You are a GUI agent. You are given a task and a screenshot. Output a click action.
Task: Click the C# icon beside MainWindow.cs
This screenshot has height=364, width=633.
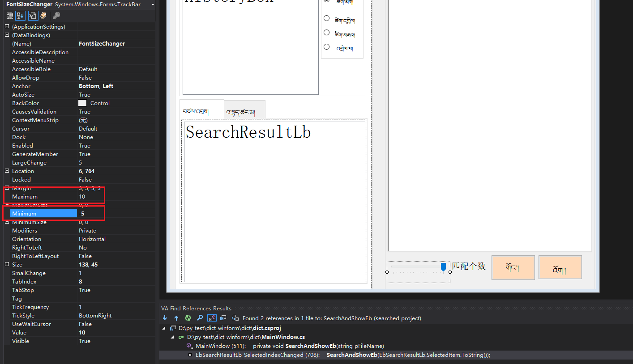pos(181,337)
